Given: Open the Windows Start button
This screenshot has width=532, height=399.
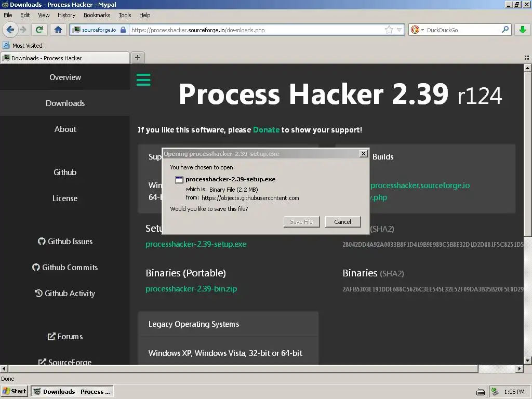Looking at the screenshot, I should [x=14, y=391].
